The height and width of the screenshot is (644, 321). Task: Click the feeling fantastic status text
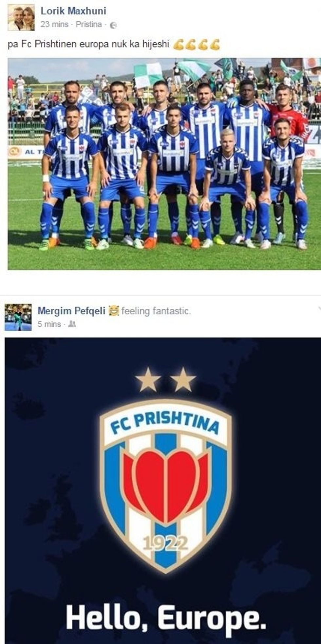pos(156,311)
